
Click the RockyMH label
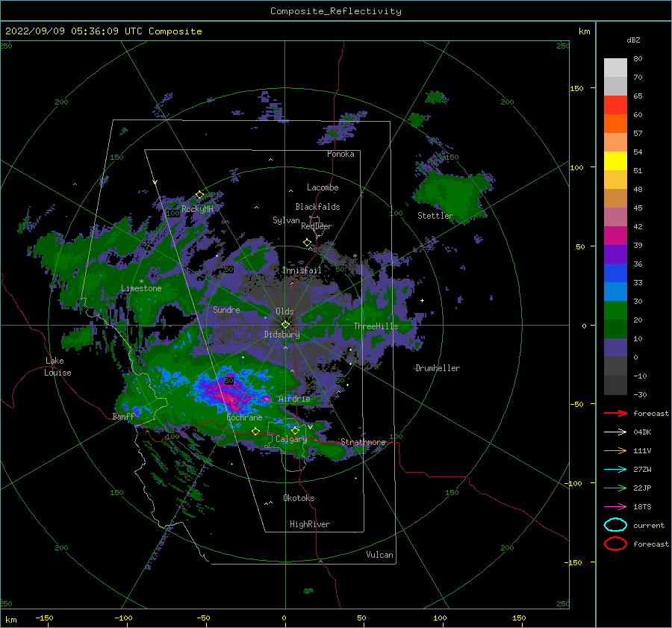(x=197, y=209)
